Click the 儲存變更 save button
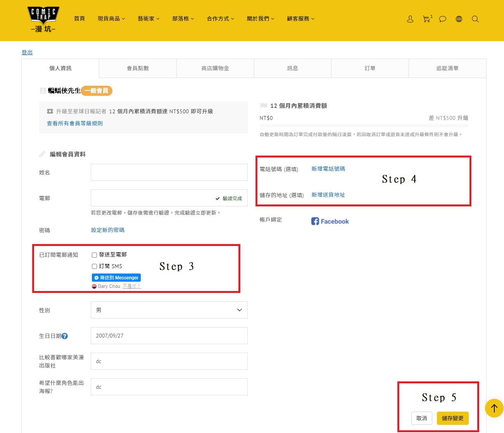Image resolution: width=504 pixels, height=433 pixels. [x=452, y=418]
